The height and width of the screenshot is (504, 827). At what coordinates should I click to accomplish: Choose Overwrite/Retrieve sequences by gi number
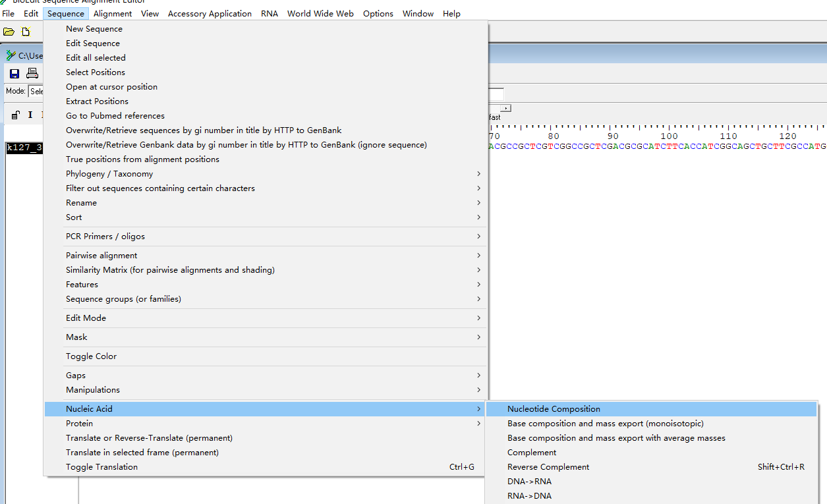point(266,130)
